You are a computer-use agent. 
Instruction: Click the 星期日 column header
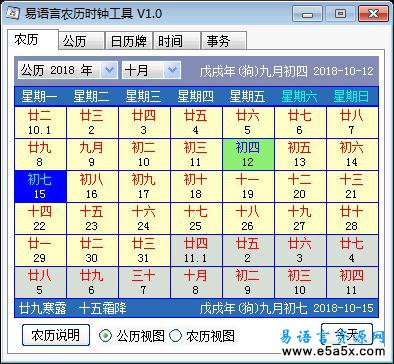351,96
